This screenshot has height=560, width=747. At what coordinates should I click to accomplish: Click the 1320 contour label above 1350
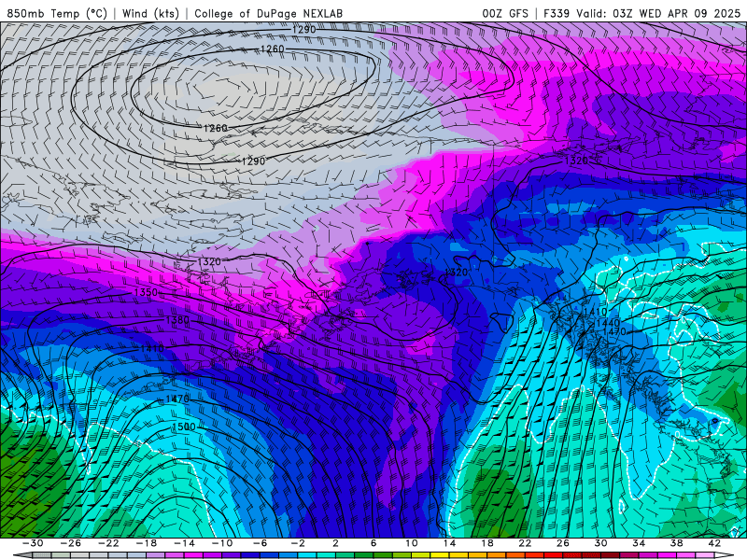pos(209,261)
